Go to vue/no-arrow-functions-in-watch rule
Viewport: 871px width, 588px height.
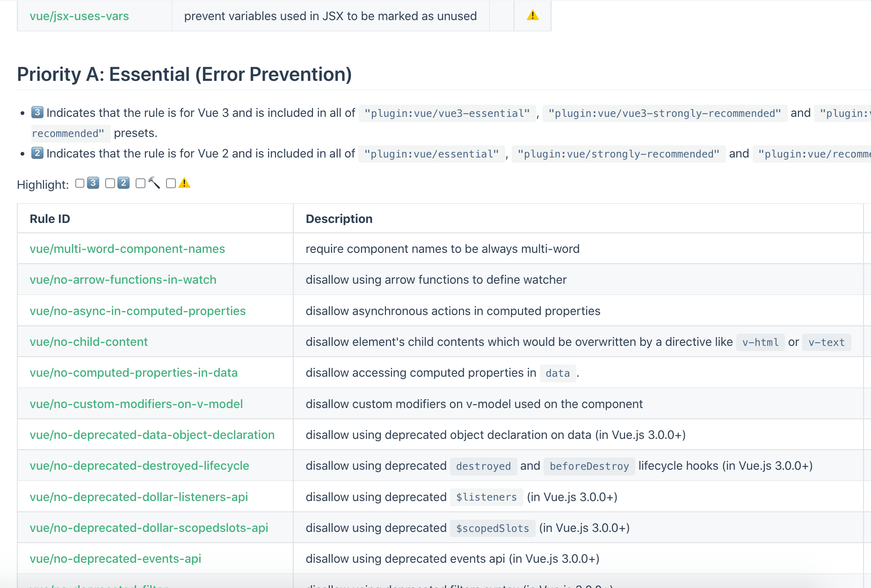pyautogui.click(x=123, y=280)
